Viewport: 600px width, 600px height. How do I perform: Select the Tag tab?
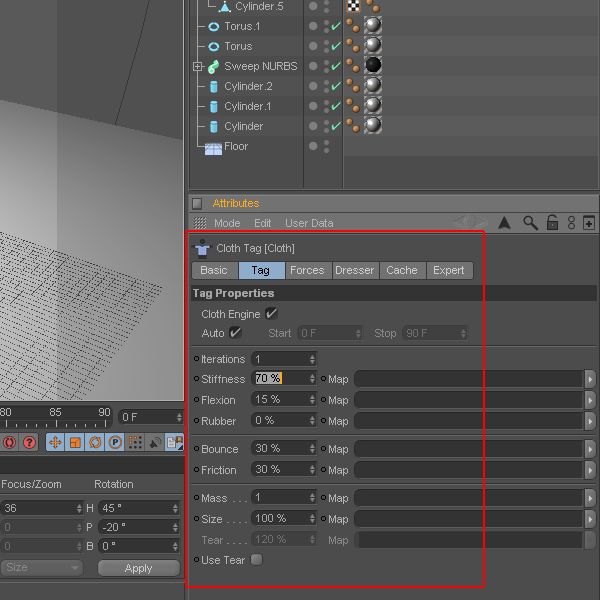point(261,271)
